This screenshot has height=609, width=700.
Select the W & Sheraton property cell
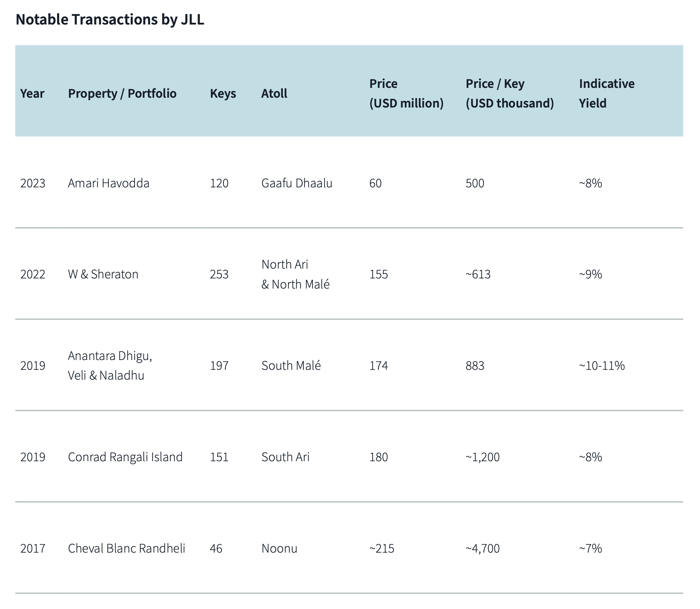(x=103, y=274)
